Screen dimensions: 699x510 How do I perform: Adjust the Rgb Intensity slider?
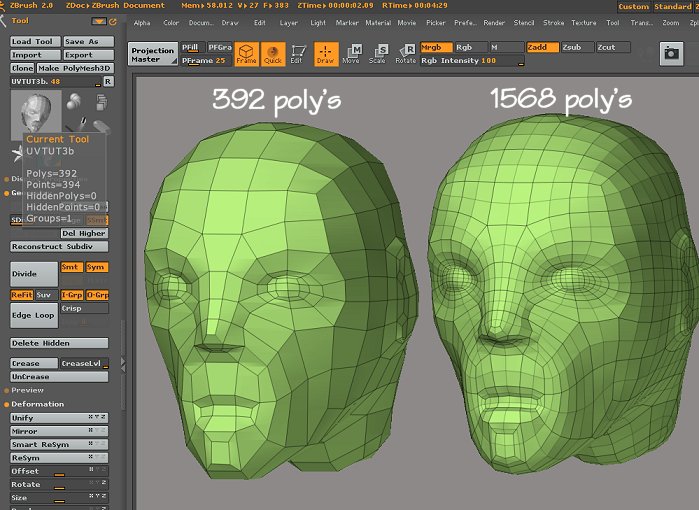click(x=472, y=61)
